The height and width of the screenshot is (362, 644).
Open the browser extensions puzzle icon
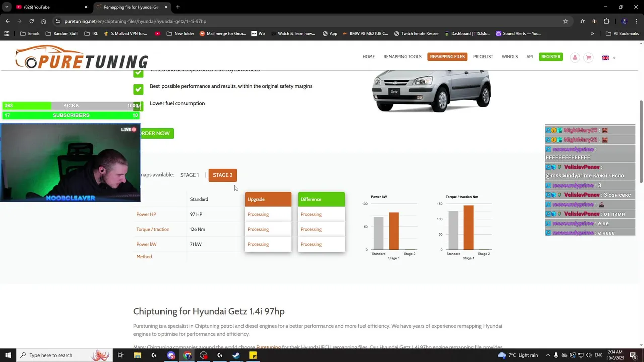(606, 21)
